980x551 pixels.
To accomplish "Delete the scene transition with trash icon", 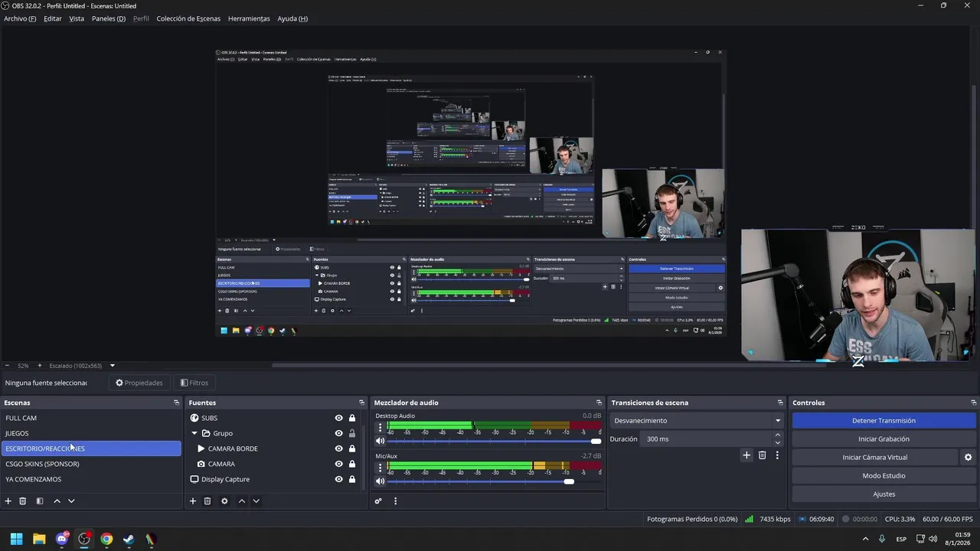I will 762,455.
